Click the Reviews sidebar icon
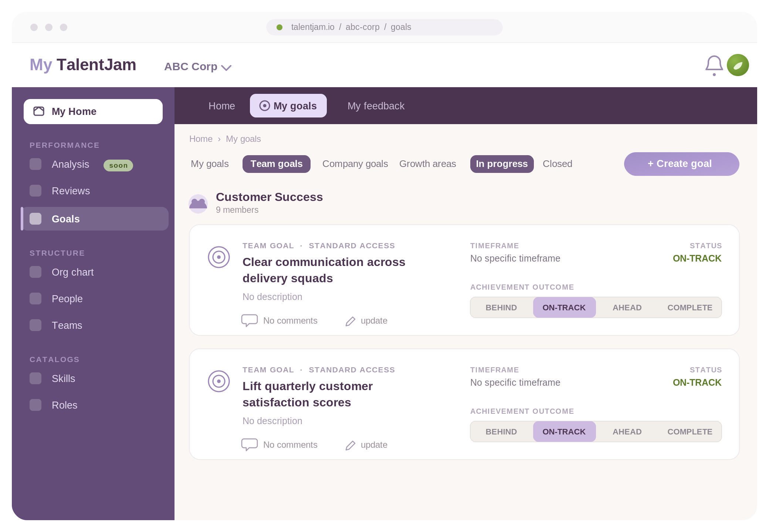The width and height of the screenshot is (769, 532). [35, 191]
